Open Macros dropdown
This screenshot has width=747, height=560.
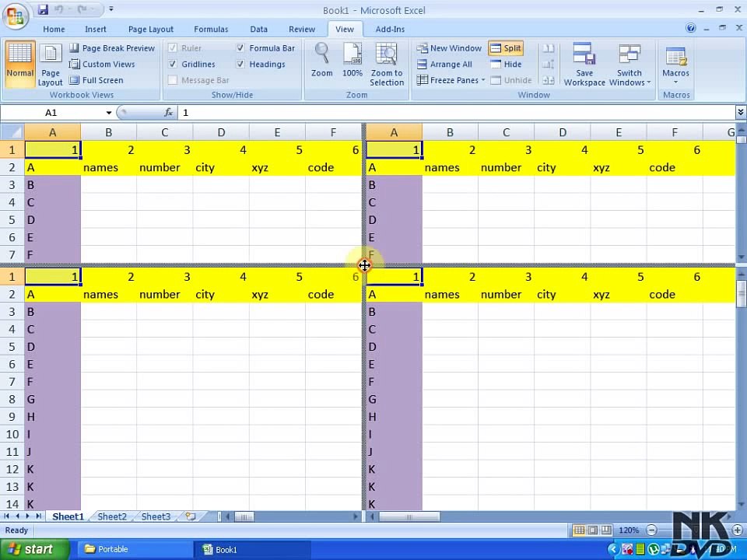(x=675, y=65)
